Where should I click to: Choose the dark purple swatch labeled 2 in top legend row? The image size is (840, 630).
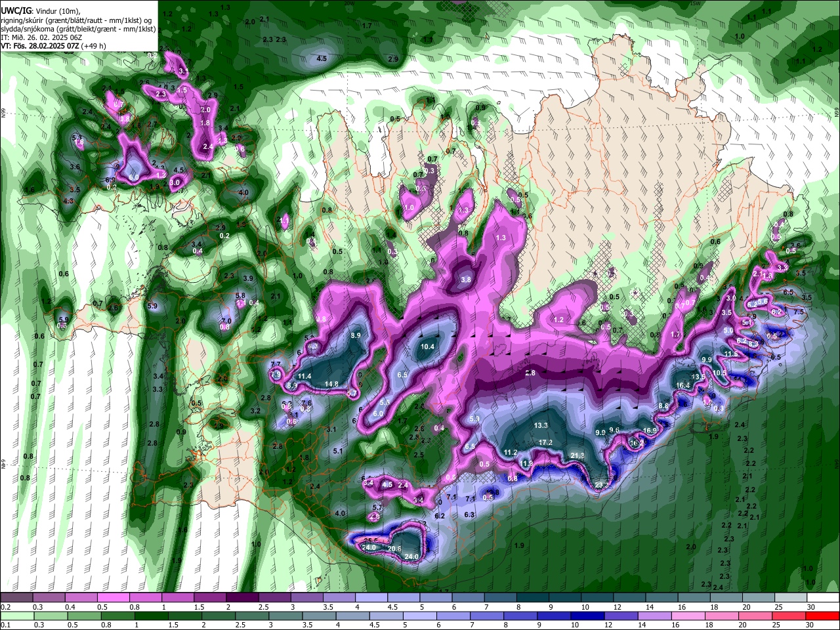242,598
